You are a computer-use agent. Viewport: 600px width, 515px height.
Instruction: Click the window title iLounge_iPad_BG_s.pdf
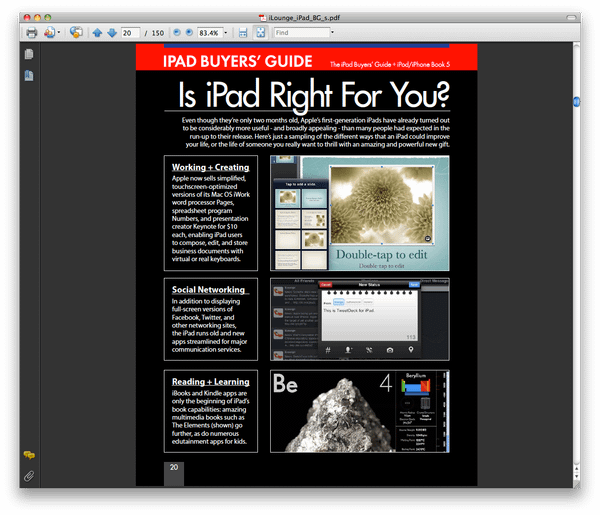pyautogui.click(x=304, y=18)
